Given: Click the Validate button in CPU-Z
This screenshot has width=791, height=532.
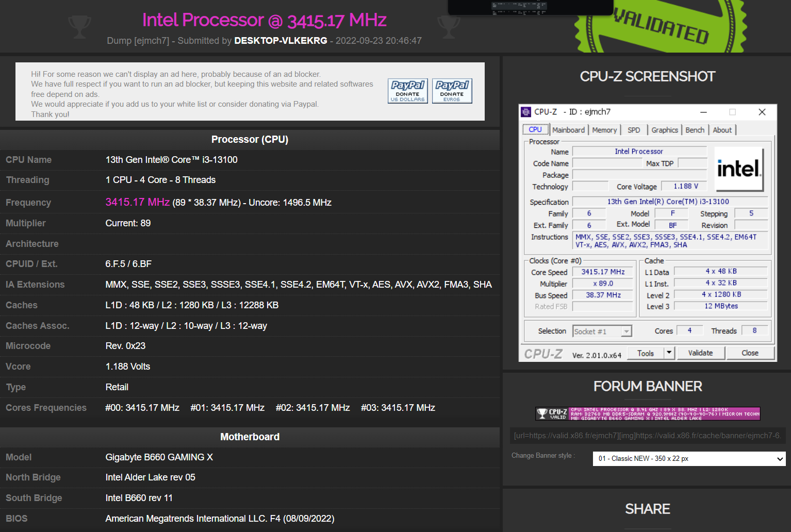Looking at the screenshot, I should pos(700,353).
